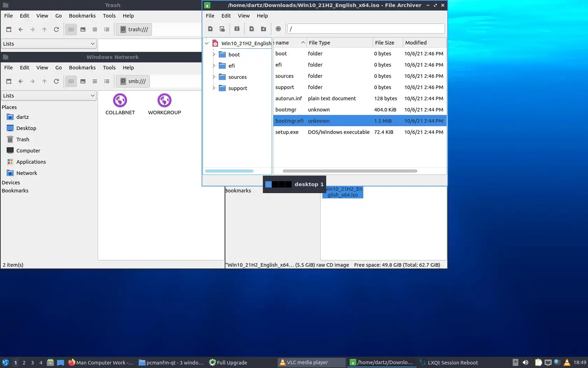This screenshot has height=368, width=588.
Task: Switch Trash window to icon view
Action: (71, 30)
